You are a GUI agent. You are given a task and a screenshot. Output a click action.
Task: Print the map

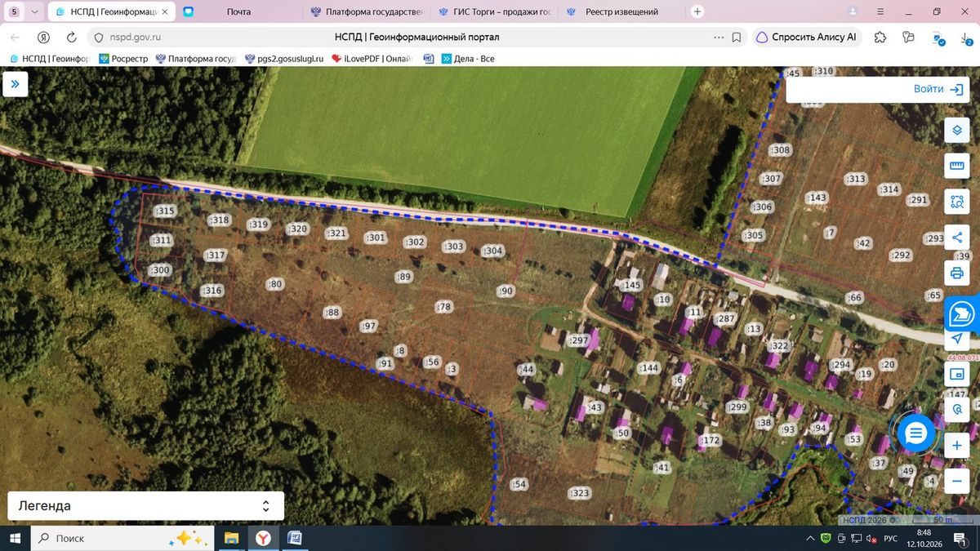tap(956, 273)
